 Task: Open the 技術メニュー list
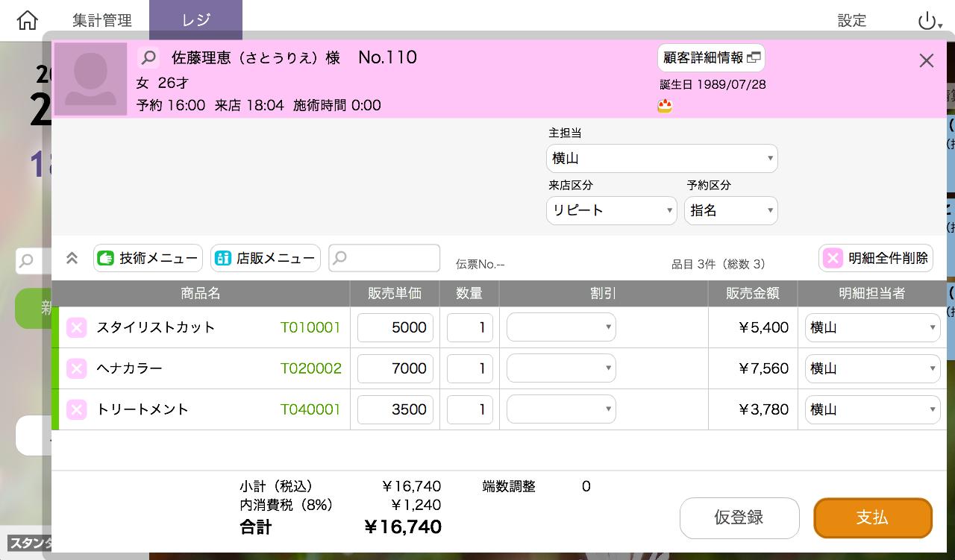pyautogui.click(x=148, y=258)
